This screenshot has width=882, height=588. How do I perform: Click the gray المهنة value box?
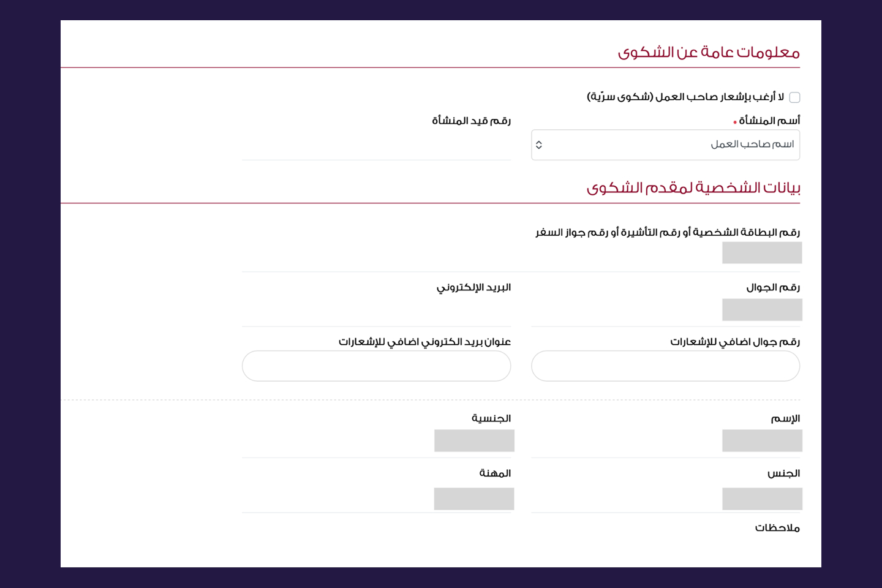point(474,499)
